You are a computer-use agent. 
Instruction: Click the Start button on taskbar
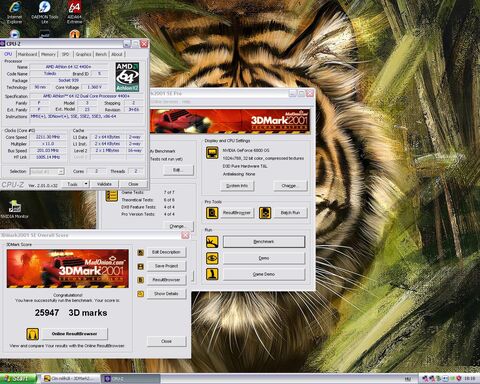coord(18,379)
